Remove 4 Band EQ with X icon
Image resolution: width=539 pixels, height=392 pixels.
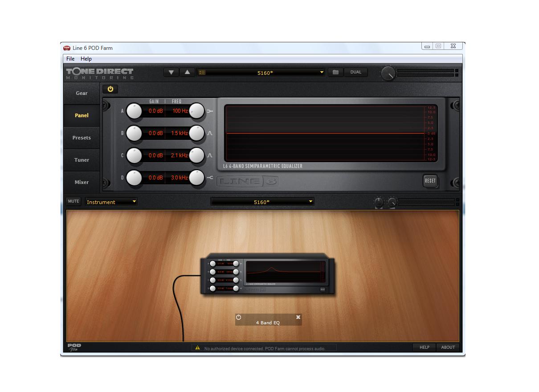point(298,317)
